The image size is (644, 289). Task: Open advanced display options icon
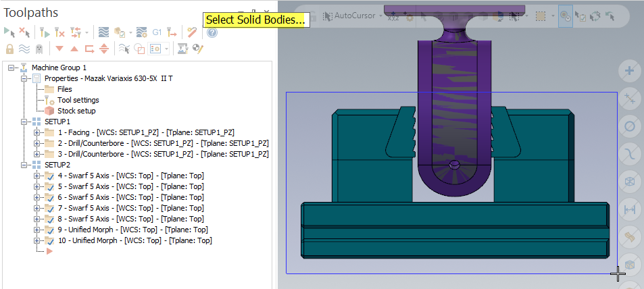155,49
